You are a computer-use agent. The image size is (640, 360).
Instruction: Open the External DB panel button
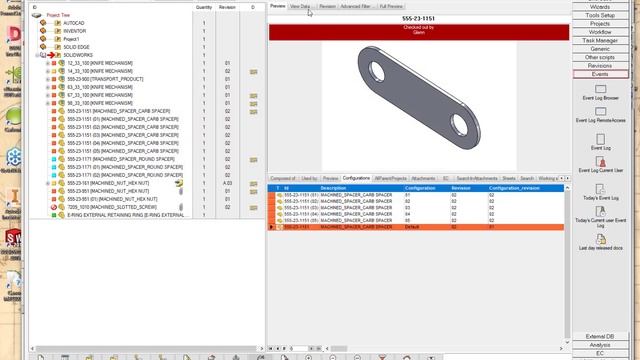pyautogui.click(x=600, y=336)
